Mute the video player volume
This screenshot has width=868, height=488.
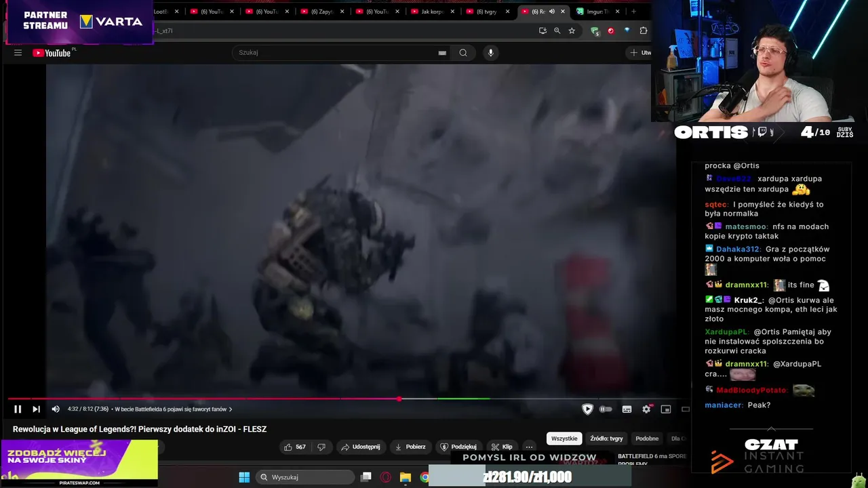click(x=56, y=409)
